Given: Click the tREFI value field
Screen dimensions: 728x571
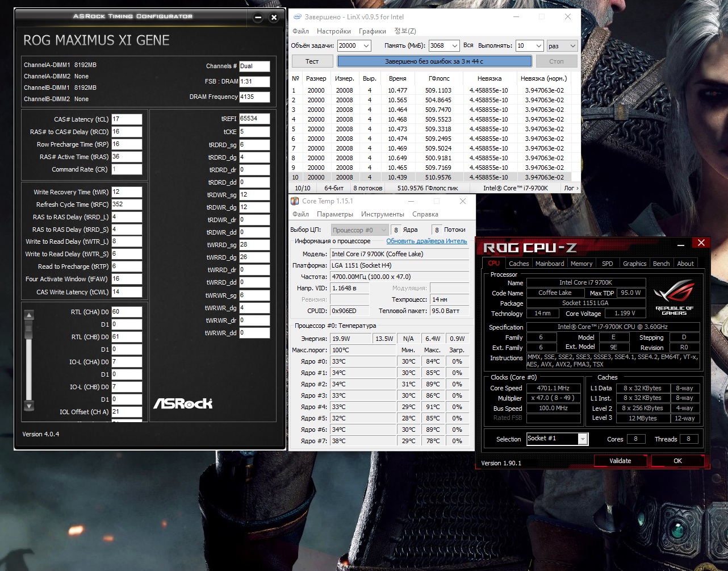Looking at the screenshot, I should coord(254,119).
